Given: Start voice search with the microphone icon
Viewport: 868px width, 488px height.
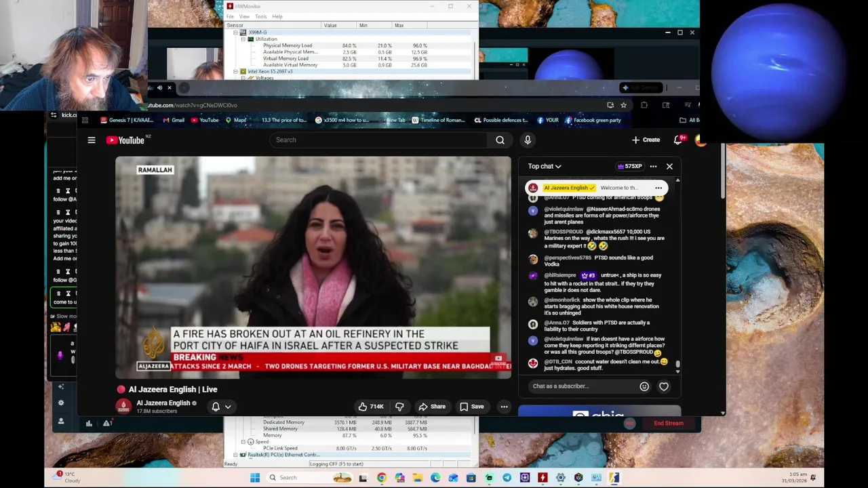Looking at the screenshot, I should [528, 140].
